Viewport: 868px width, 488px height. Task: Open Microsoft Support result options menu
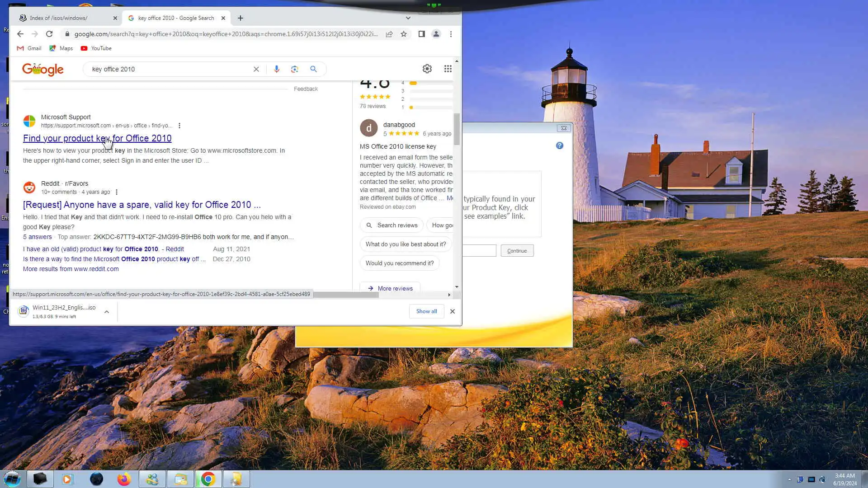coord(179,126)
